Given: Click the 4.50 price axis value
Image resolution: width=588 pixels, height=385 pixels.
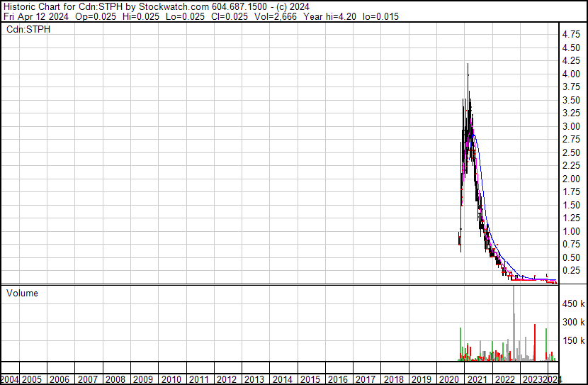Looking at the screenshot, I should (571, 48).
